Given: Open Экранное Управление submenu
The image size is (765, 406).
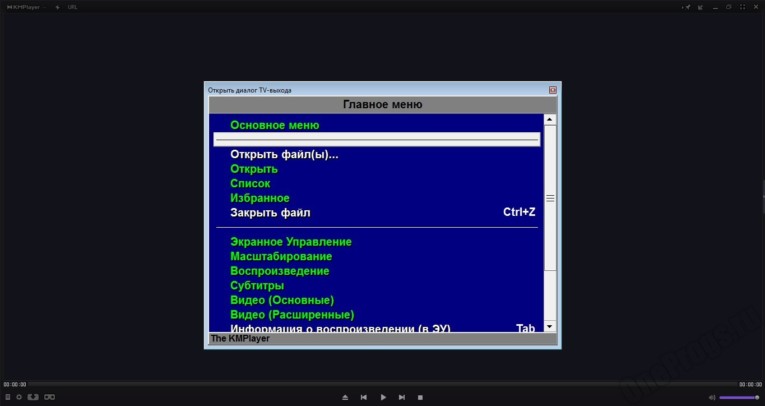Looking at the screenshot, I should click(291, 242).
